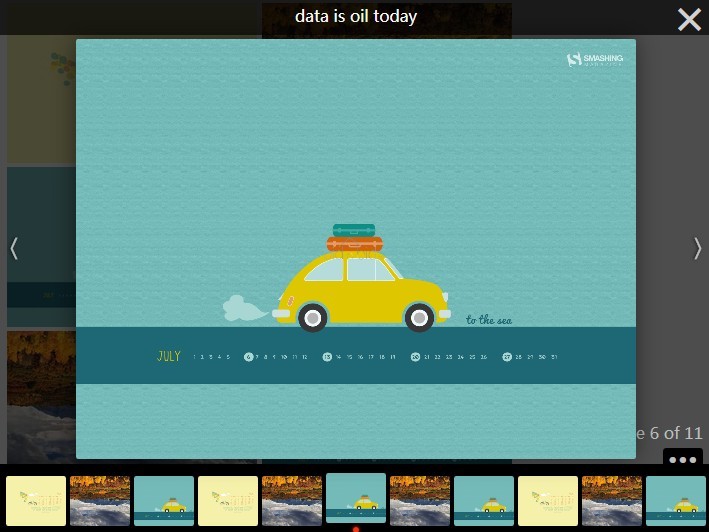Advance to the next image with right arrow
The width and height of the screenshot is (709, 532).
point(696,248)
